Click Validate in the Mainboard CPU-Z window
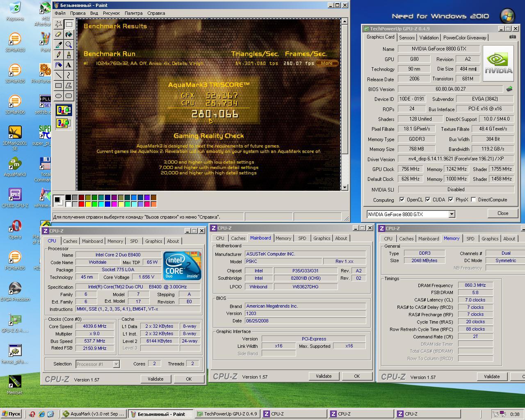The height and width of the screenshot is (420, 525). pos(324,376)
